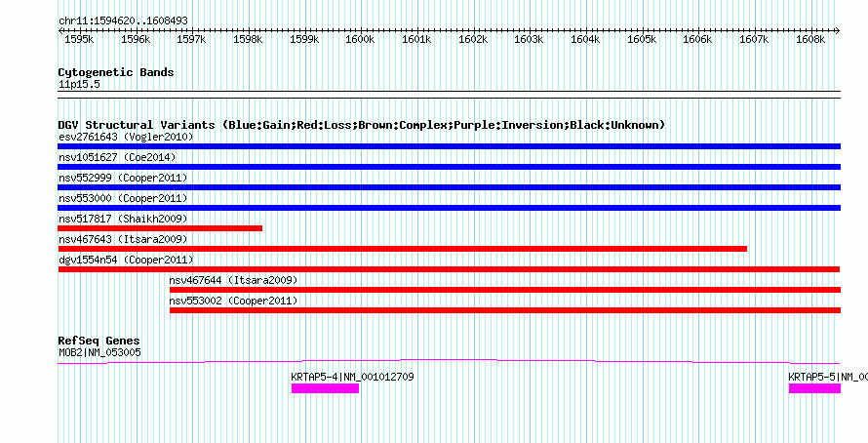Click the 1597k ruler tick label

point(191,40)
